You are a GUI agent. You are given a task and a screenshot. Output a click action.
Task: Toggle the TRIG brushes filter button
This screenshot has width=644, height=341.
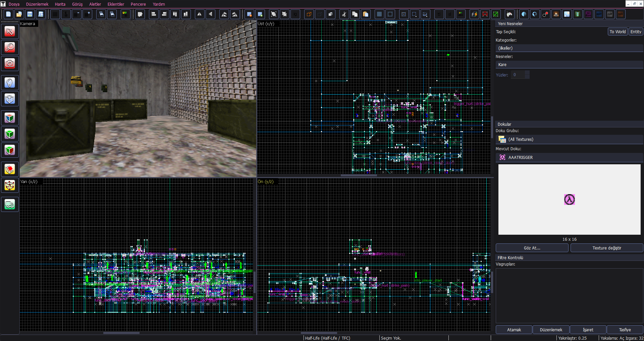[x=621, y=14]
